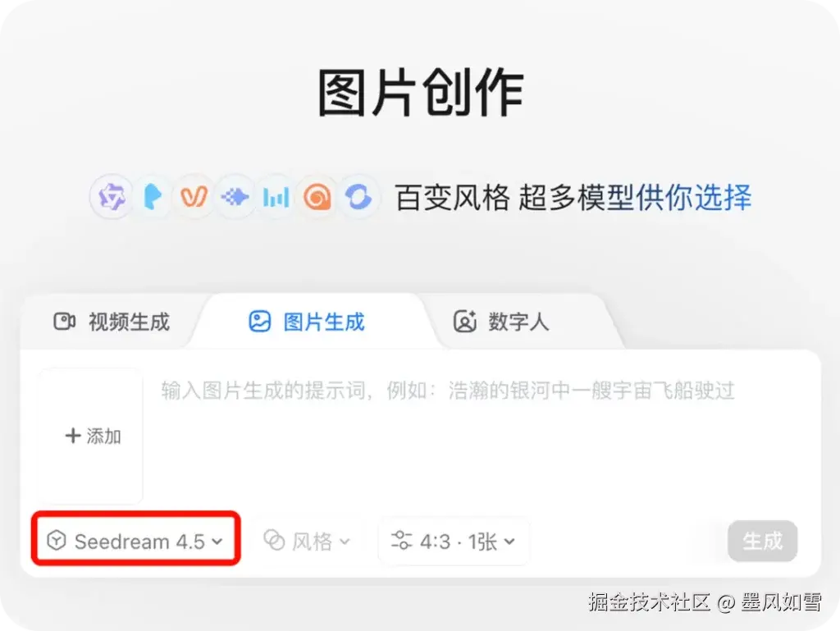840x631 pixels.
Task: Pick the orange spiral model icon
Action: [317, 197]
